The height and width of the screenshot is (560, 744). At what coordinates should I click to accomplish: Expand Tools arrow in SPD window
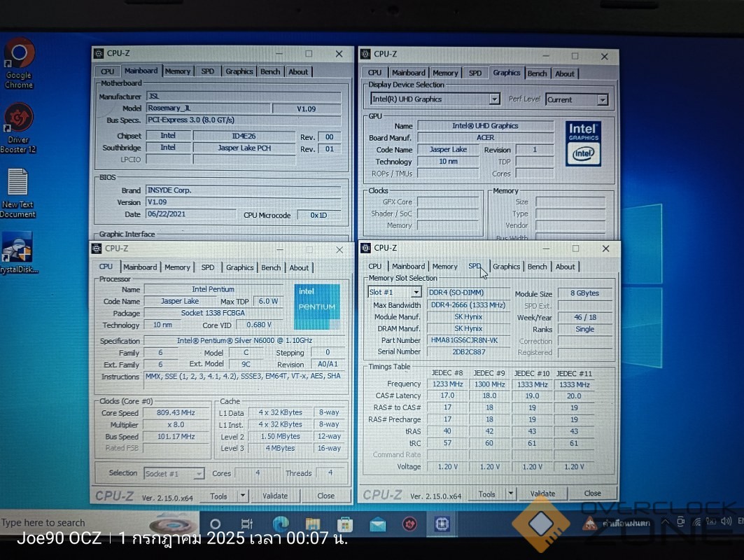tap(510, 493)
